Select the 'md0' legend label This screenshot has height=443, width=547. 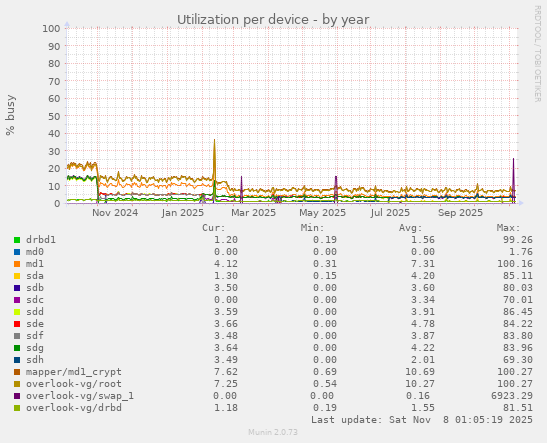35,251
